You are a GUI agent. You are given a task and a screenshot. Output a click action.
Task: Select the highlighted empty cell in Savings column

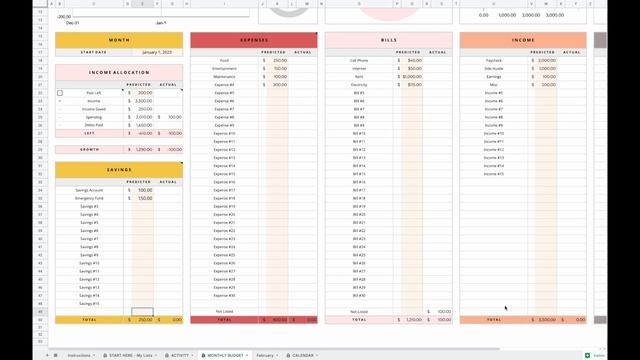point(142,312)
